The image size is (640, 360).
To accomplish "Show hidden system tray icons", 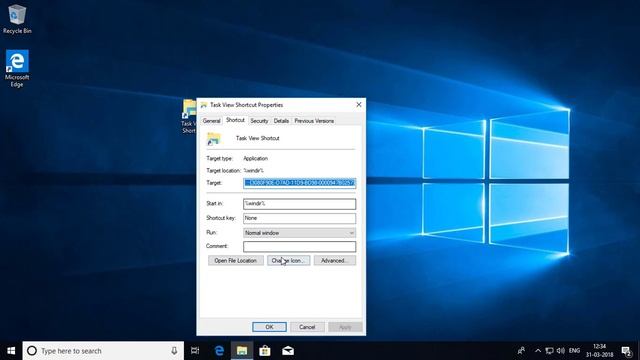I will click(538, 351).
